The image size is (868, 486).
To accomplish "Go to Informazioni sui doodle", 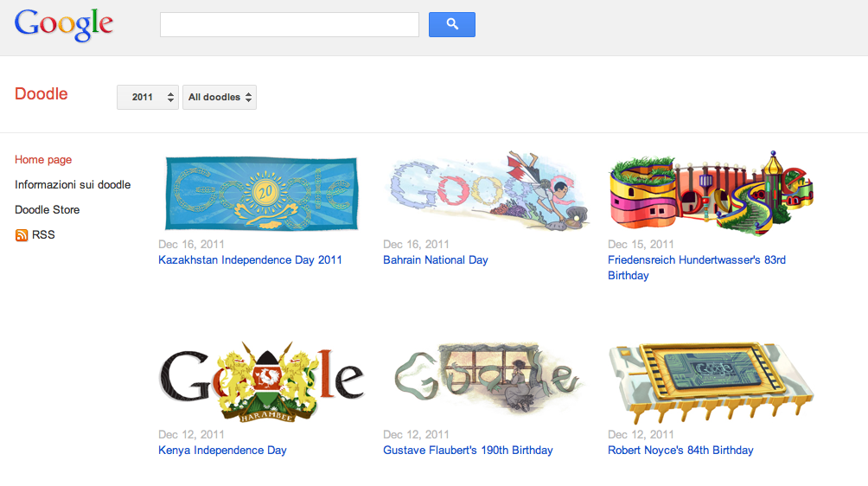I will coord(73,185).
